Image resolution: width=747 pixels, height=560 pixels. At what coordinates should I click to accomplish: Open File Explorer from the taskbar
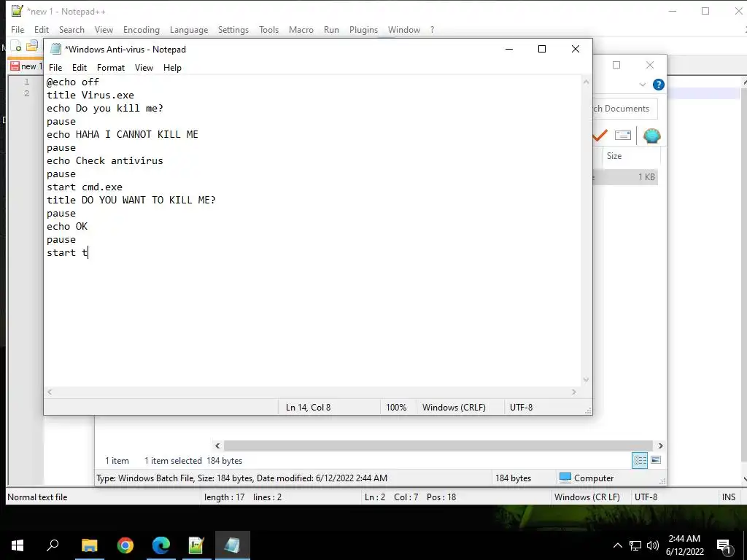click(89, 545)
